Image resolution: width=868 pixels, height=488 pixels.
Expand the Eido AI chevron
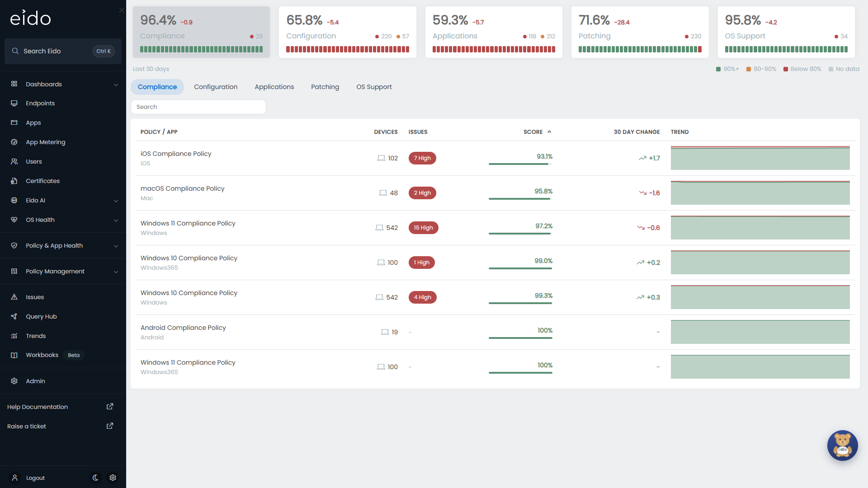(x=116, y=201)
